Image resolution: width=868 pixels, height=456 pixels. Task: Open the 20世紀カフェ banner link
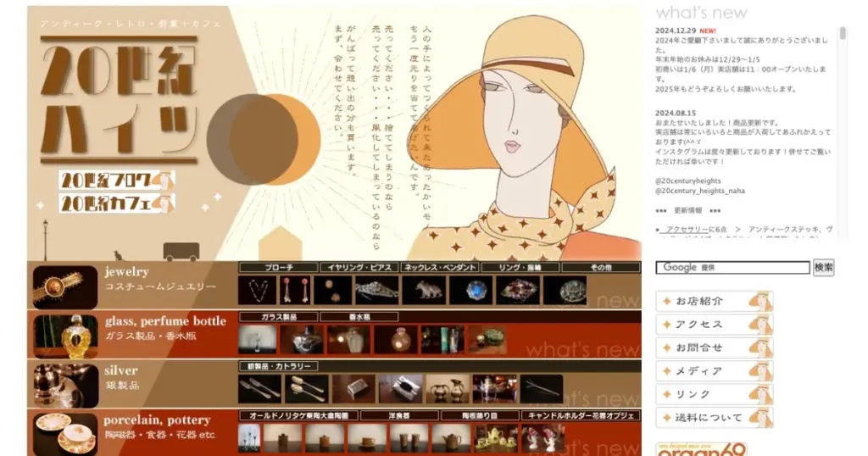tap(117, 203)
